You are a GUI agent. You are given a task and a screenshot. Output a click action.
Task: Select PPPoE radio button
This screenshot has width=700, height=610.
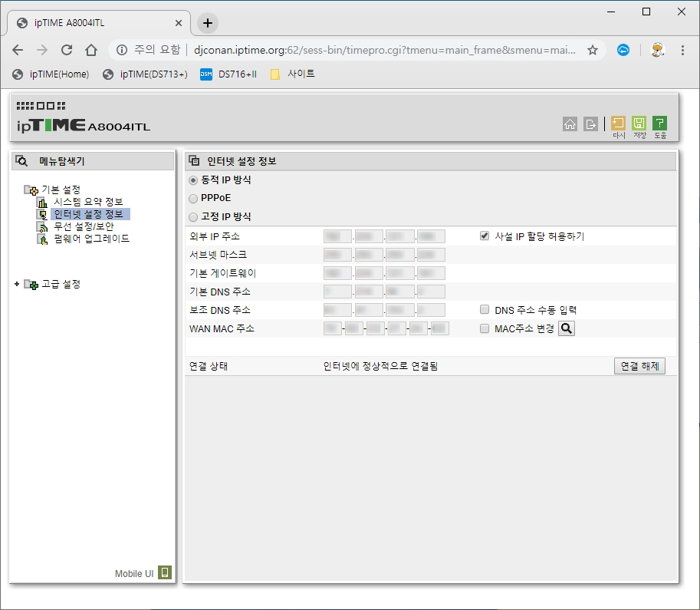(193, 199)
